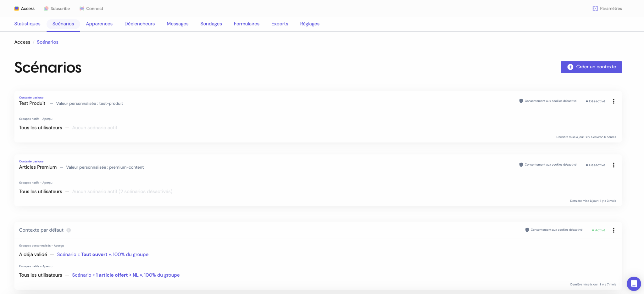This screenshot has width=644, height=294.
Task: Click the Subscribe product icon
Action: pyautogui.click(x=46, y=8)
